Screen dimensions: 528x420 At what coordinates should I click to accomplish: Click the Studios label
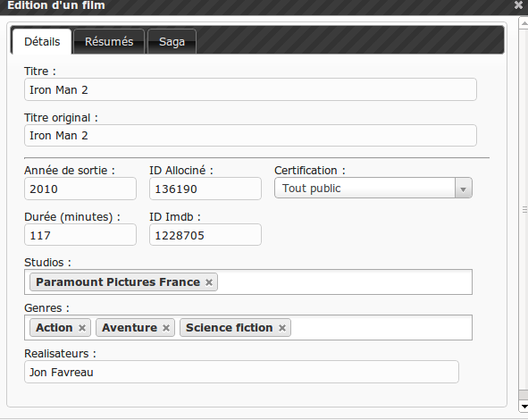47,263
